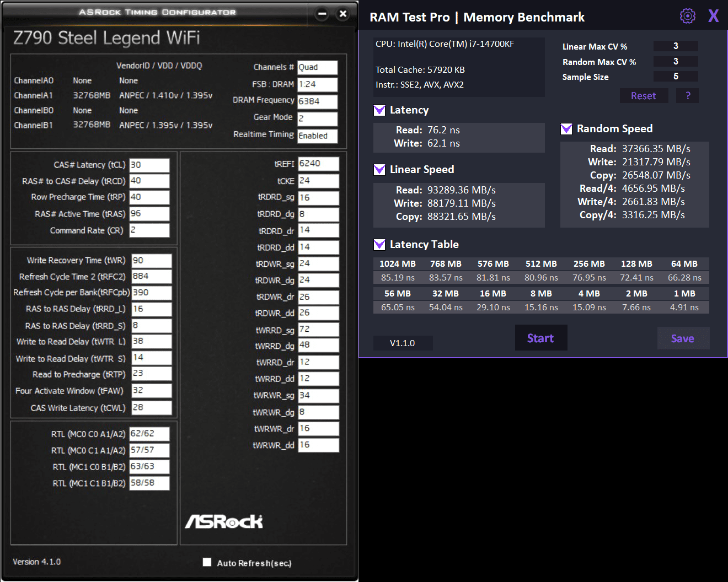Click the linear Read 93289.36 MB/s value
Screen dimensions: 728x582
[462, 190]
